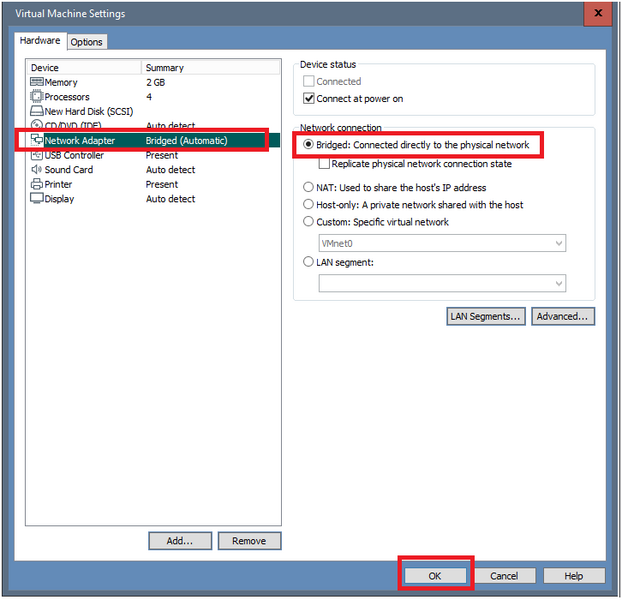622x600 pixels.
Task: Choose the Printer device icon
Action: (x=37, y=184)
